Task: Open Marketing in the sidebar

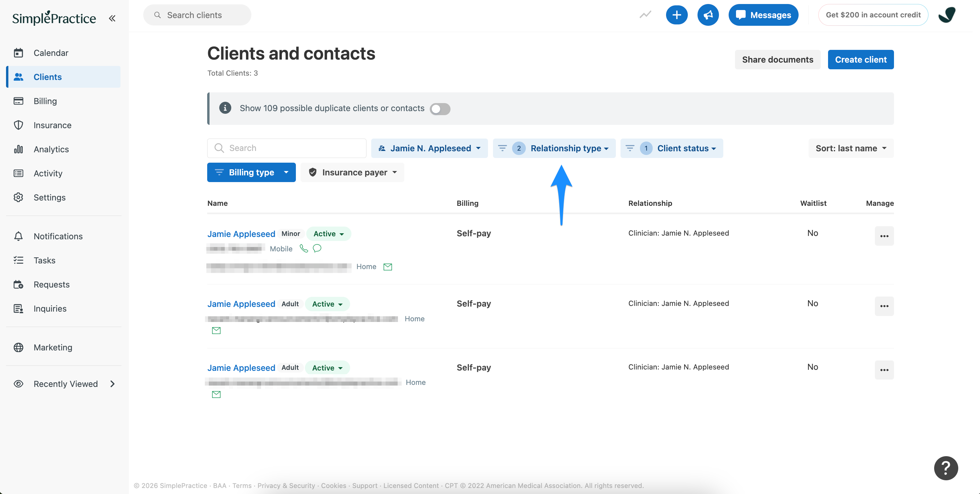Action: (64, 347)
